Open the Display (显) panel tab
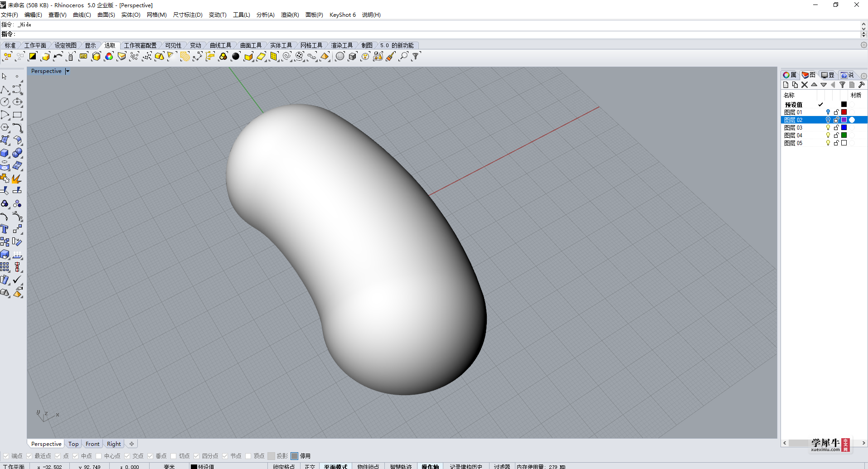The height and width of the screenshot is (469, 868). point(828,75)
